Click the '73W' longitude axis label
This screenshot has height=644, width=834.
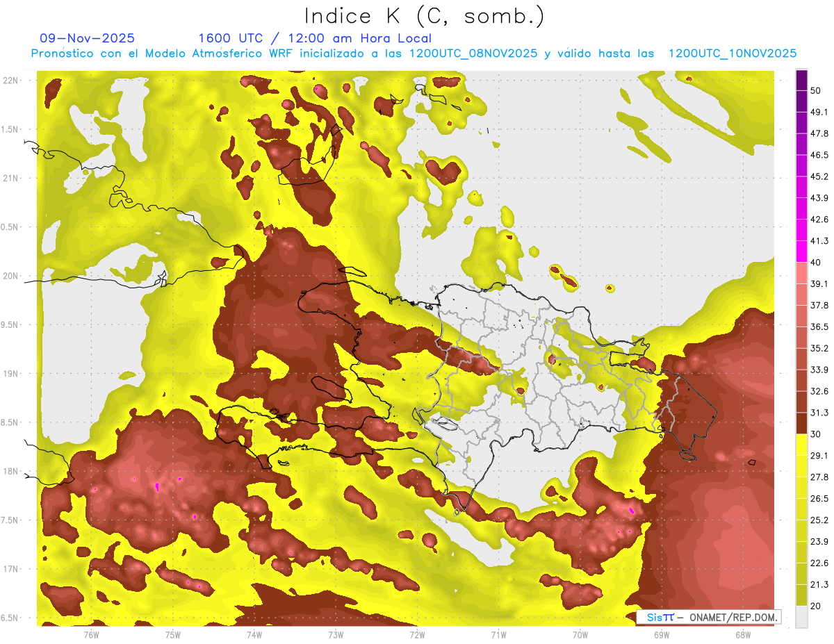[x=336, y=634]
